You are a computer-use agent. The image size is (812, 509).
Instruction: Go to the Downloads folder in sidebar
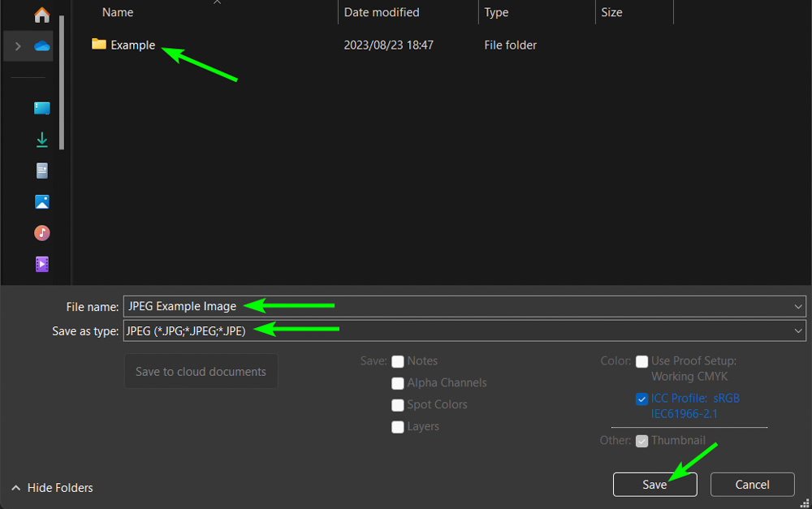click(x=42, y=140)
